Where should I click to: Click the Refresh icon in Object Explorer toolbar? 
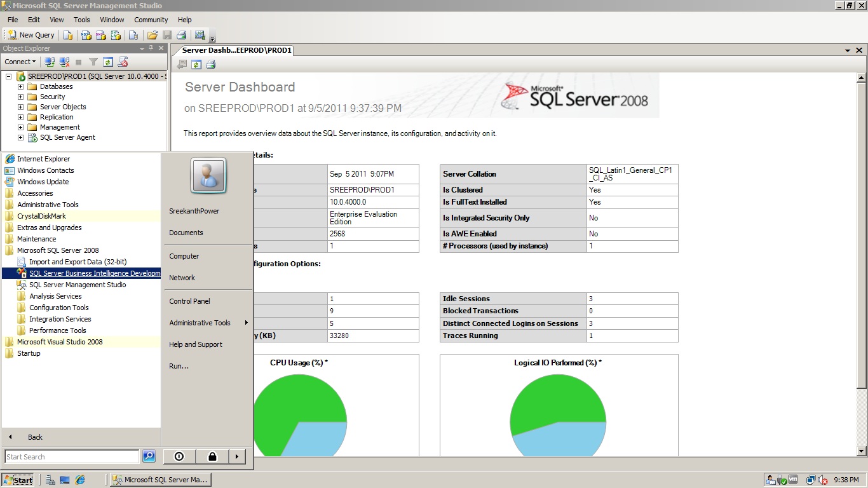[x=108, y=62]
